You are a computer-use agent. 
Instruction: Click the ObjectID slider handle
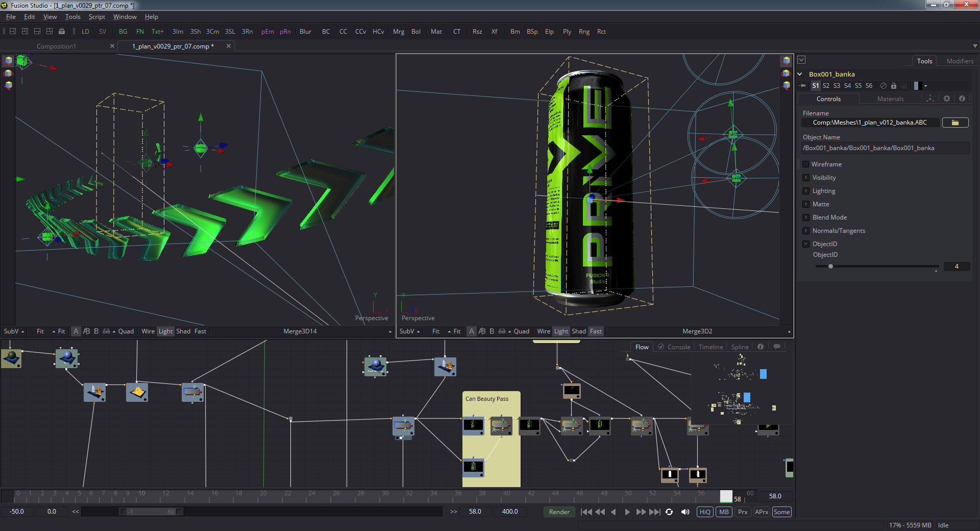830,266
